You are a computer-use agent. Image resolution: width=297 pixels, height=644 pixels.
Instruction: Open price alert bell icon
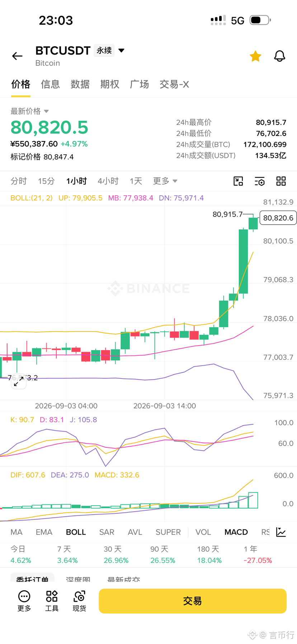pyautogui.click(x=279, y=56)
